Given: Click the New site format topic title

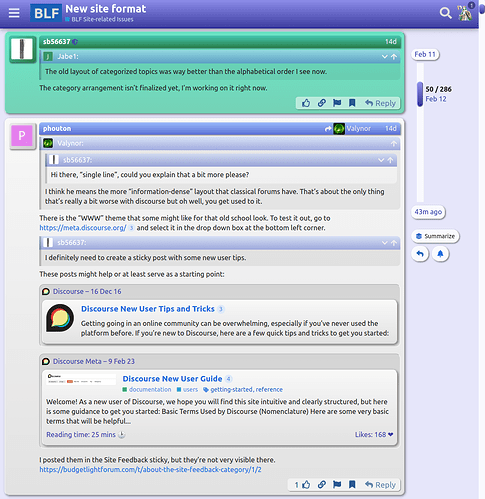Looking at the screenshot, I should coord(105,9).
